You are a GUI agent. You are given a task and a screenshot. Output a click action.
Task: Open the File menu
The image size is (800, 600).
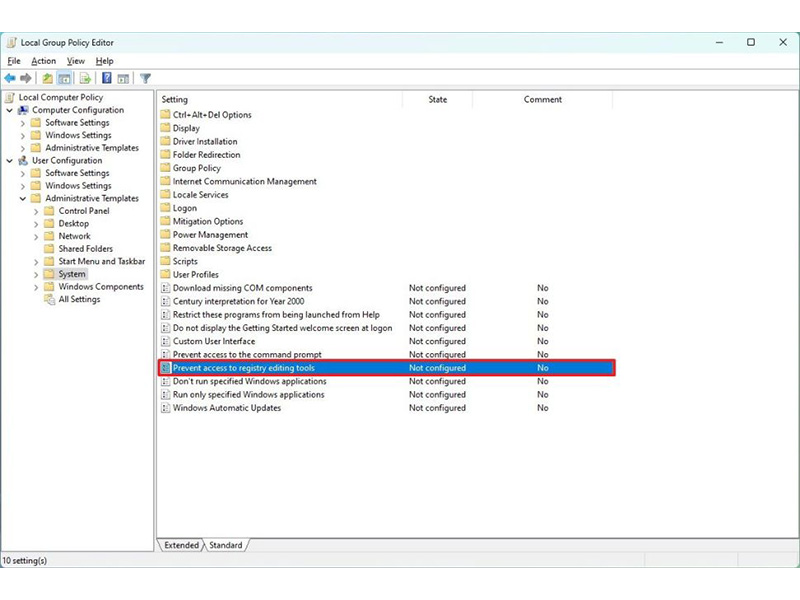pyautogui.click(x=14, y=61)
